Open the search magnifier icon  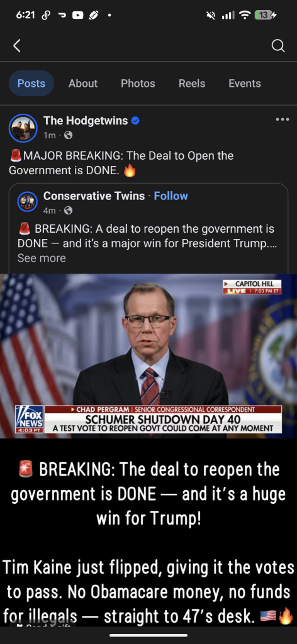(278, 45)
